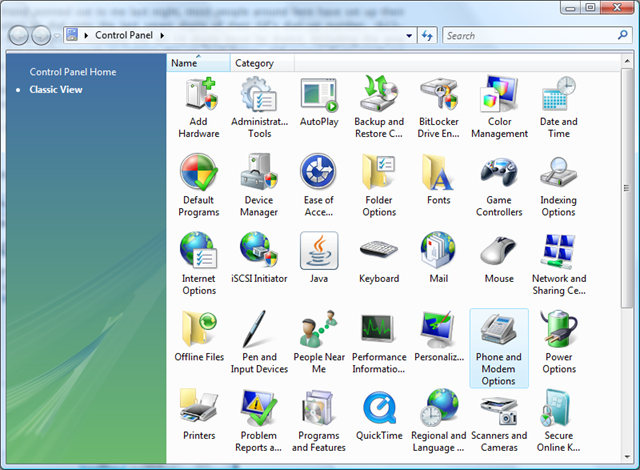Viewport: 640px width, 470px height.
Task: Open Internet Options
Action: pos(199,264)
